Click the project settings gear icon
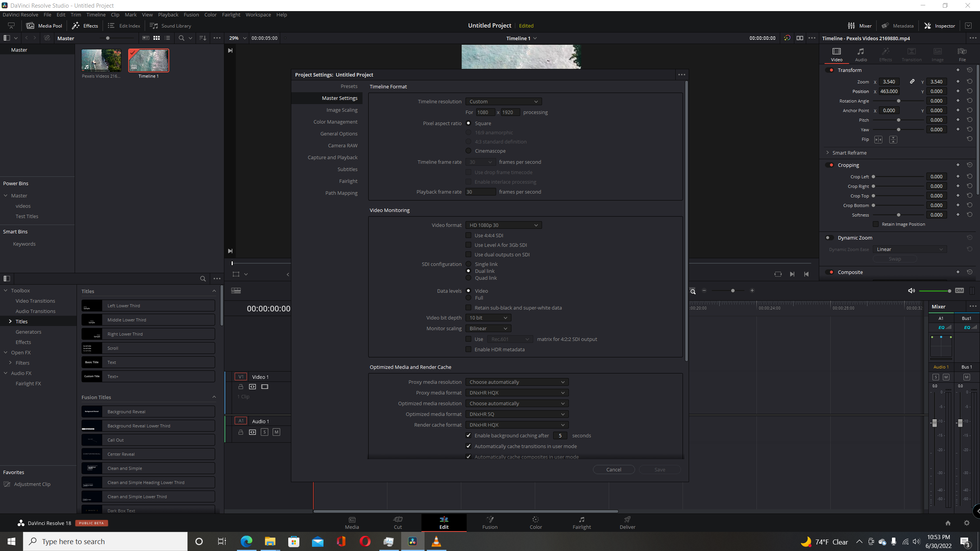The image size is (980, 551). tap(967, 523)
